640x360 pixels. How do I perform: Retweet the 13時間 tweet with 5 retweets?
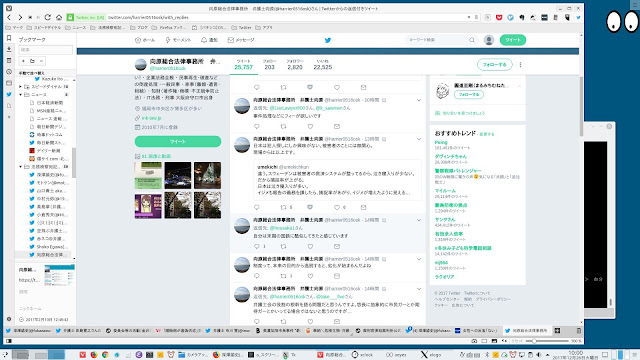pos(283,207)
